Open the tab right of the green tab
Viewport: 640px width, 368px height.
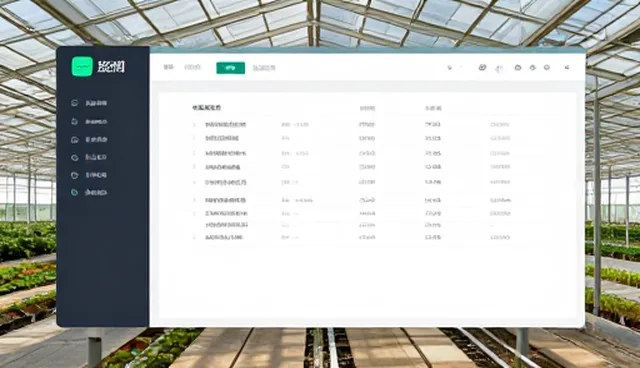click(x=264, y=68)
